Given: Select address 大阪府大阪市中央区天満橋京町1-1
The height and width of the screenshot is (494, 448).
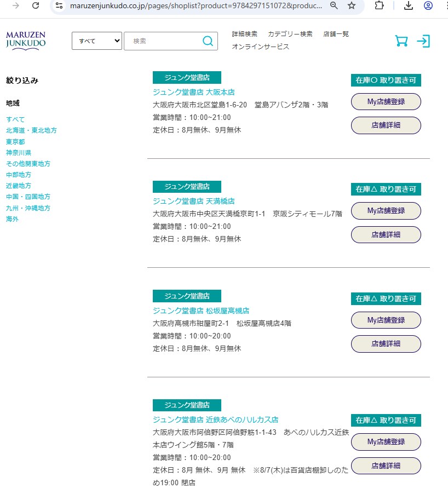Looking at the screenshot, I should 209,214.
